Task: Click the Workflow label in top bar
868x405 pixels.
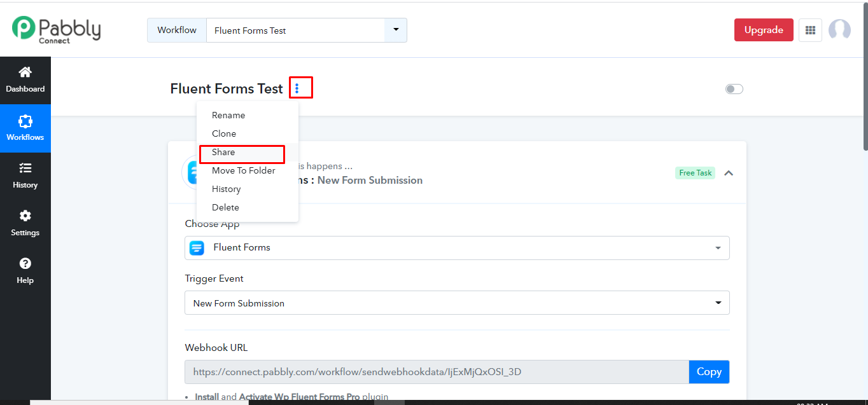Action: tap(177, 30)
